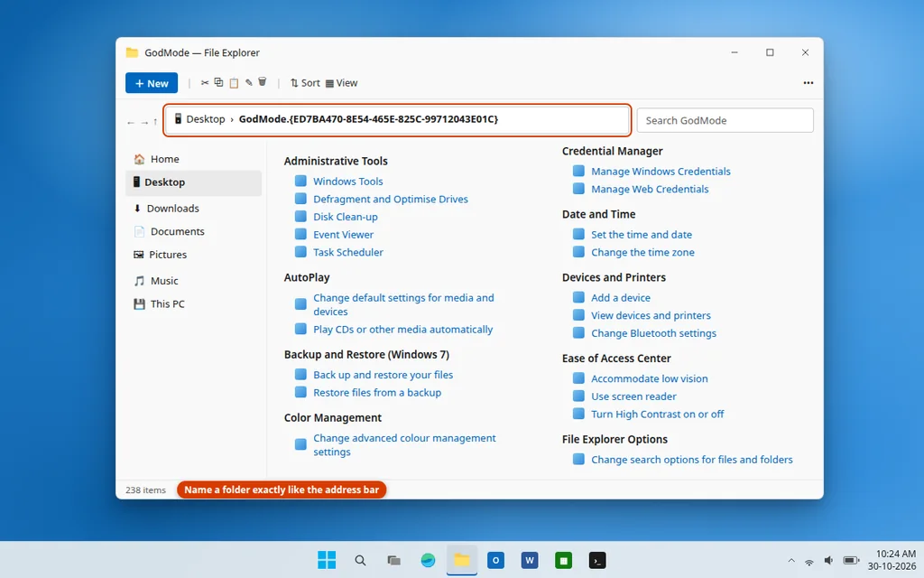Screen dimensions: 924x578
Task: Open Task Scheduler link
Action: tap(347, 253)
